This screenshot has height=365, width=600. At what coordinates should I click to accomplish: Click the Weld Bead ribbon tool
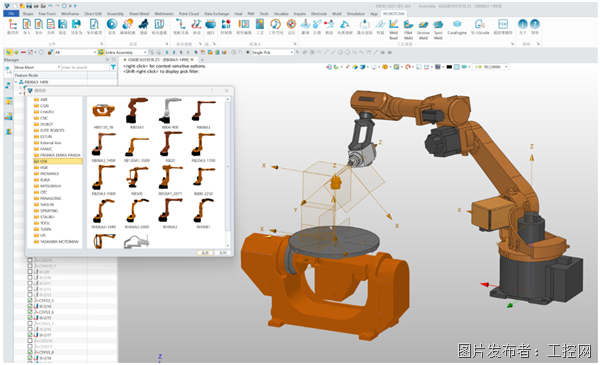pyautogui.click(x=393, y=29)
